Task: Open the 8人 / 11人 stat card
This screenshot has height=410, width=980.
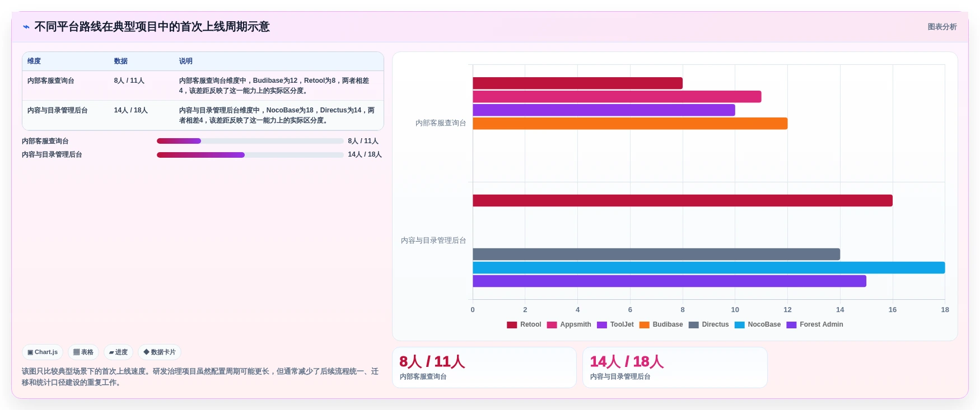Action: 484,367
